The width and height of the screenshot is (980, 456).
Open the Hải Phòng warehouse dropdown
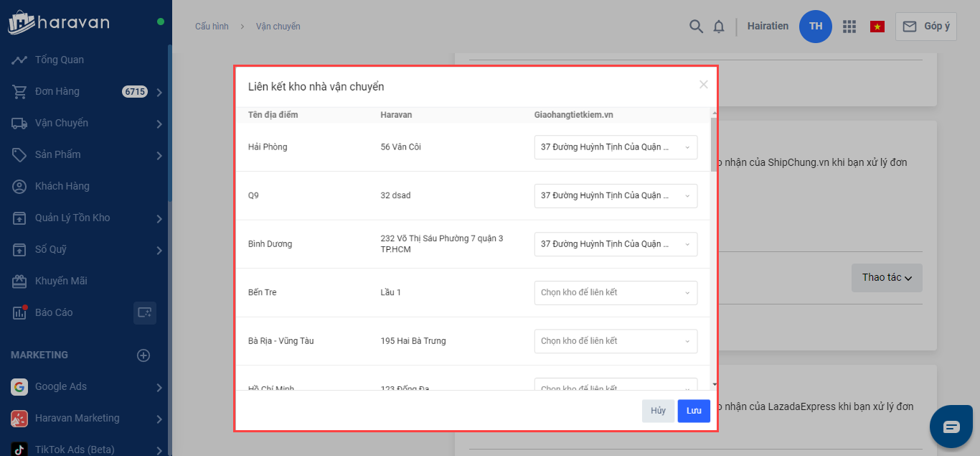click(615, 147)
